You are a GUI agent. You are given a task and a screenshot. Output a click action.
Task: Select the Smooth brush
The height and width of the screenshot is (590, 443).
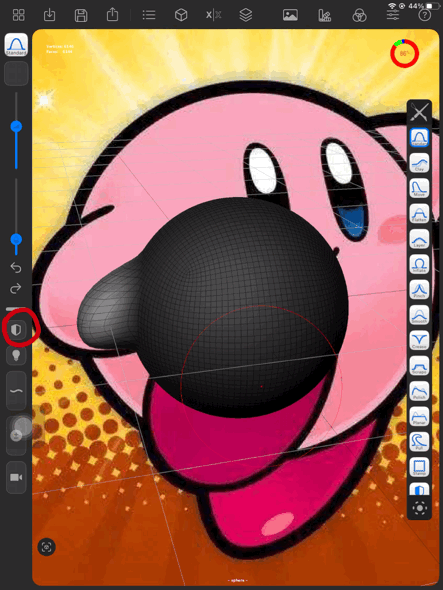point(419,315)
